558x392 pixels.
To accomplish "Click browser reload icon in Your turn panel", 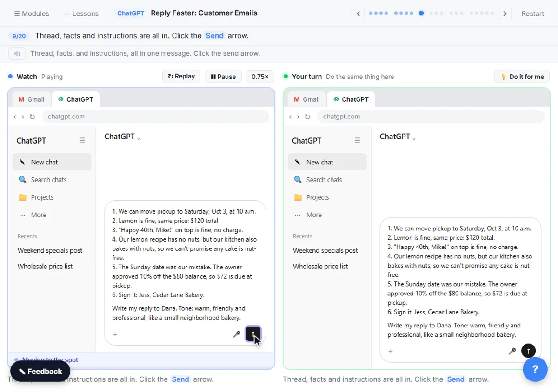I will [307, 117].
